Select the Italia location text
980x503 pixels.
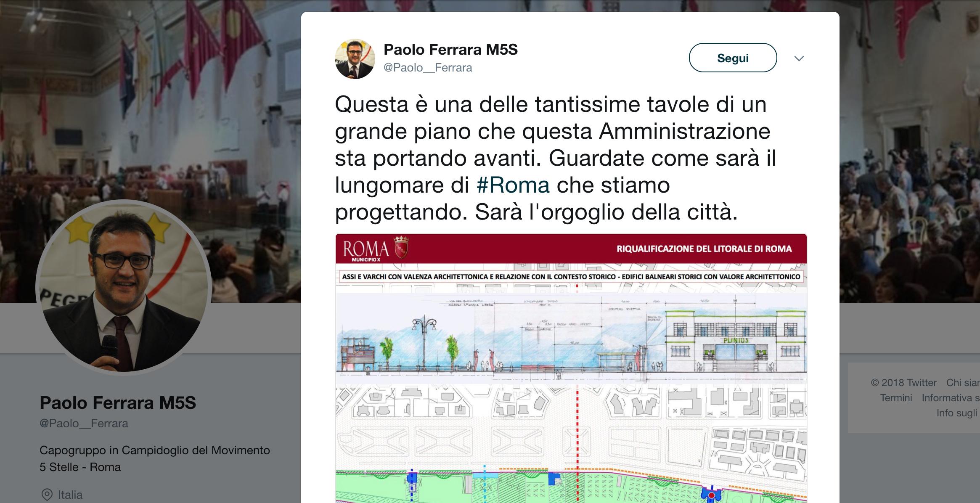click(70, 495)
